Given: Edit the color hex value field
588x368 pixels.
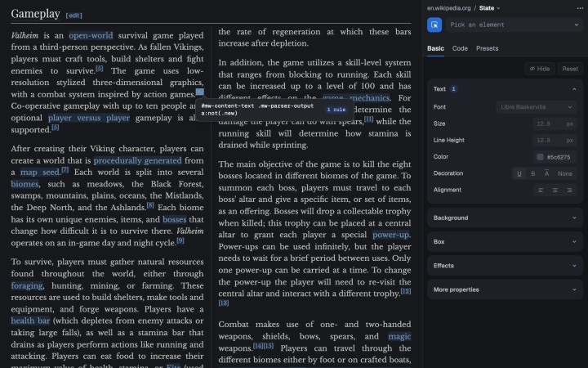Looking at the screenshot, I should [559, 157].
